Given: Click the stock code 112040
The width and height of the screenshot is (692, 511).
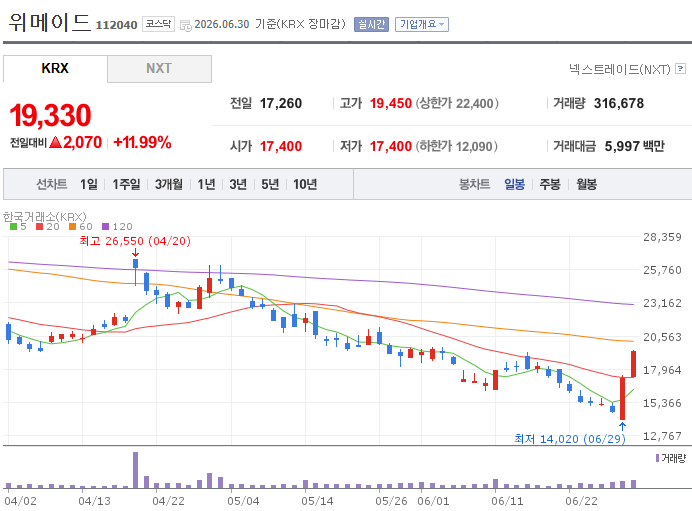Looking at the screenshot, I should click(x=117, y=25).
